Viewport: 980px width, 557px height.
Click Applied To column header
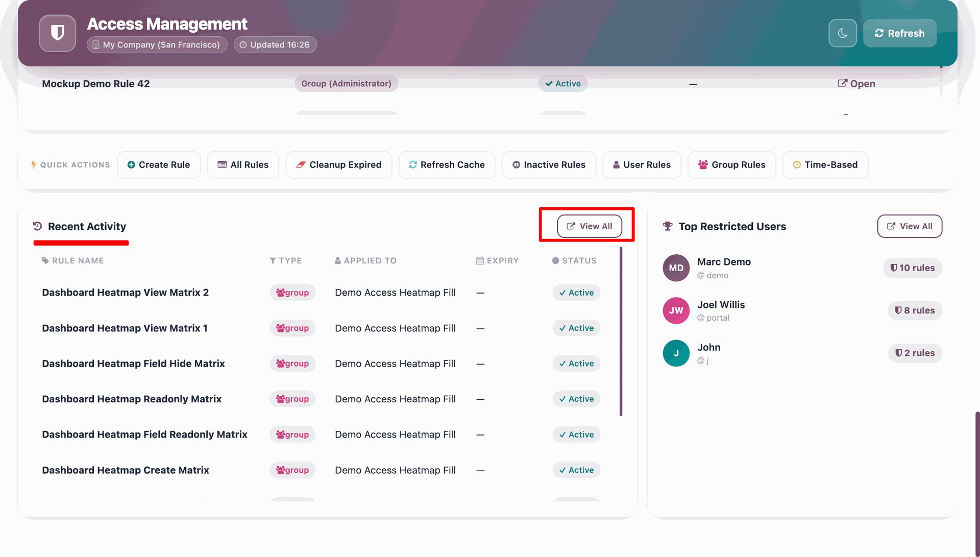point(365,261)
